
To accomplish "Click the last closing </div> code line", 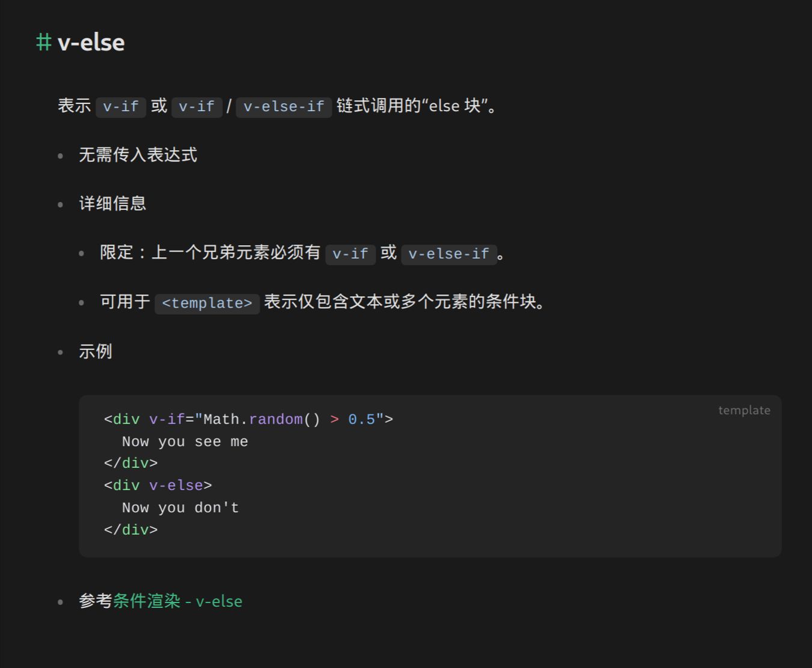I will [130, 530].
